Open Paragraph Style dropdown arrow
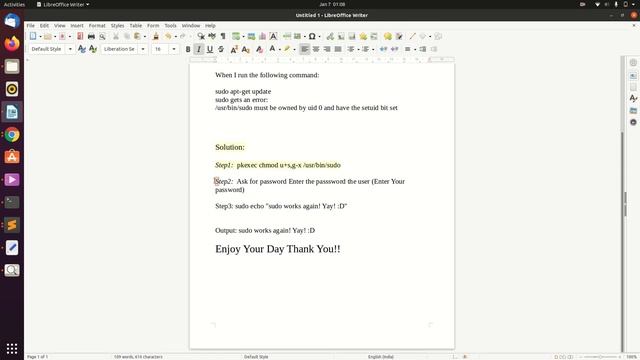Screen dimensions: 640x360 click(70, 49)
